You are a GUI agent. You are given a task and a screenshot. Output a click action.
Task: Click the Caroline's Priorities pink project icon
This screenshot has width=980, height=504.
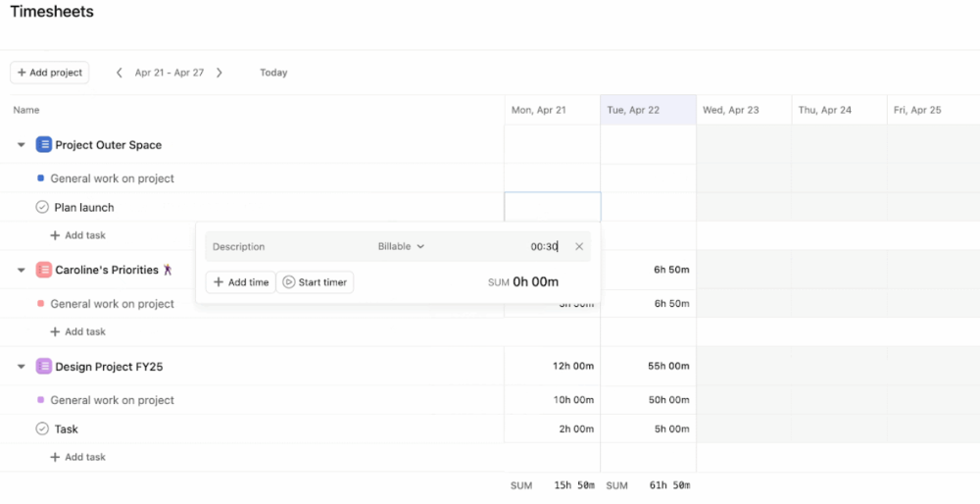pos(43,270)
